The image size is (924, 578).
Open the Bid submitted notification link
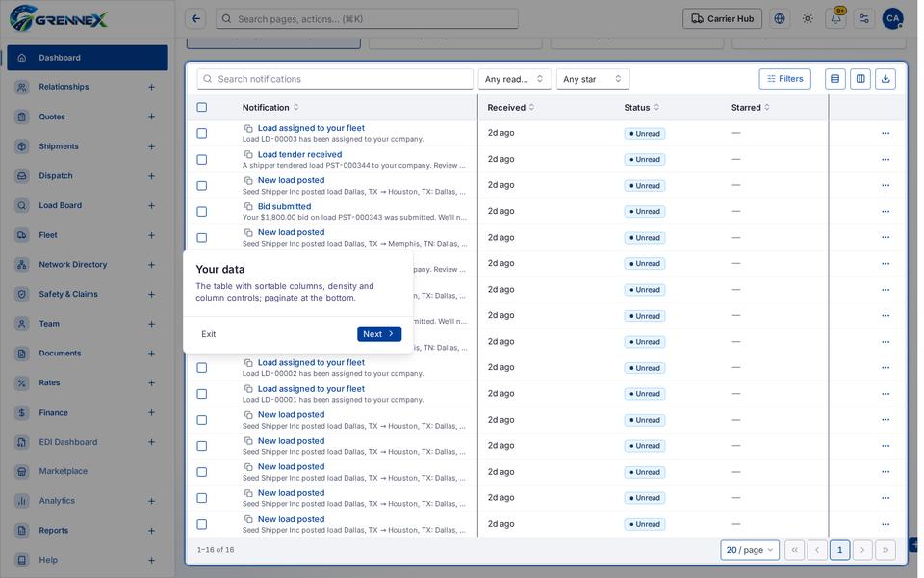point(284,206)
